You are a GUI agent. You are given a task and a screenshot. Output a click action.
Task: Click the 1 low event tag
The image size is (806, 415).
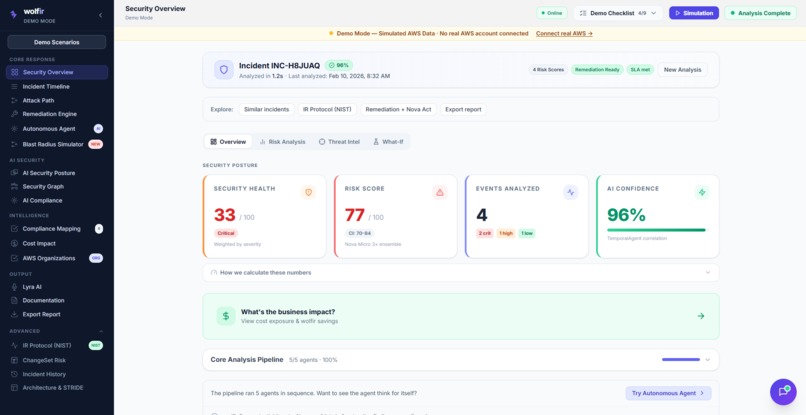pos(527,233)
